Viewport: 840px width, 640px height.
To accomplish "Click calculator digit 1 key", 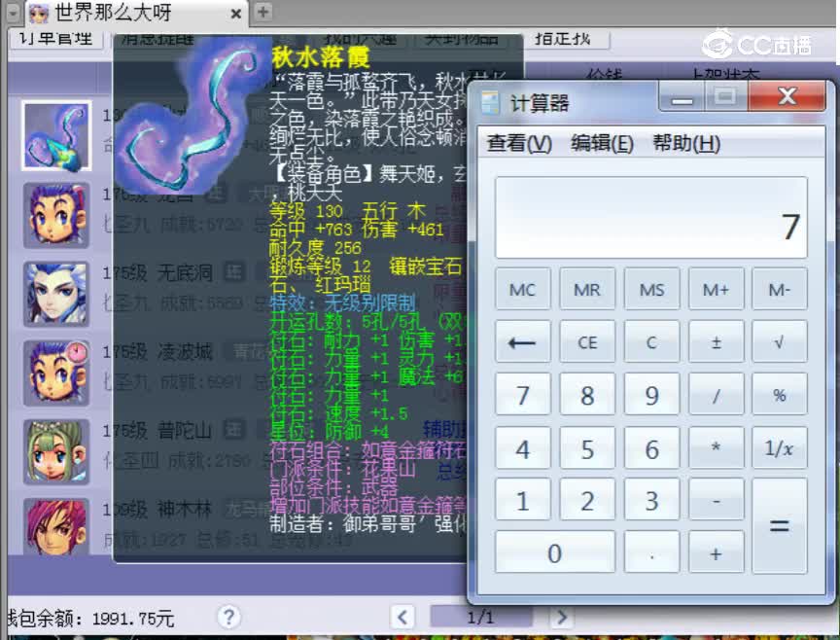I will (522, 500).
